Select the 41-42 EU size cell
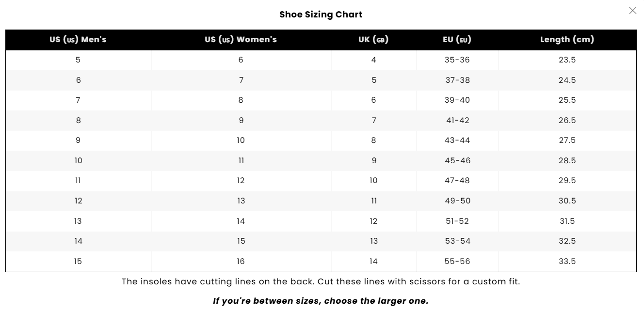The width and height of the screenshot is (644, 311). 457,120
